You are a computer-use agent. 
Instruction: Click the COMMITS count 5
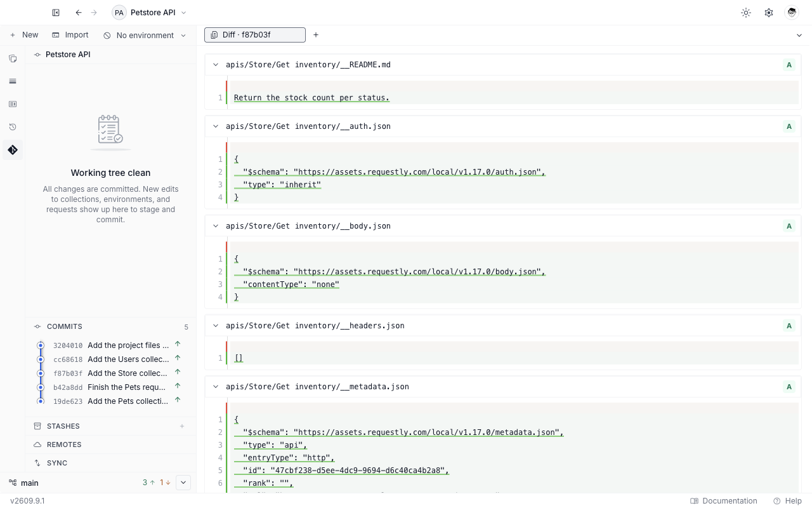tap(187, 327)
